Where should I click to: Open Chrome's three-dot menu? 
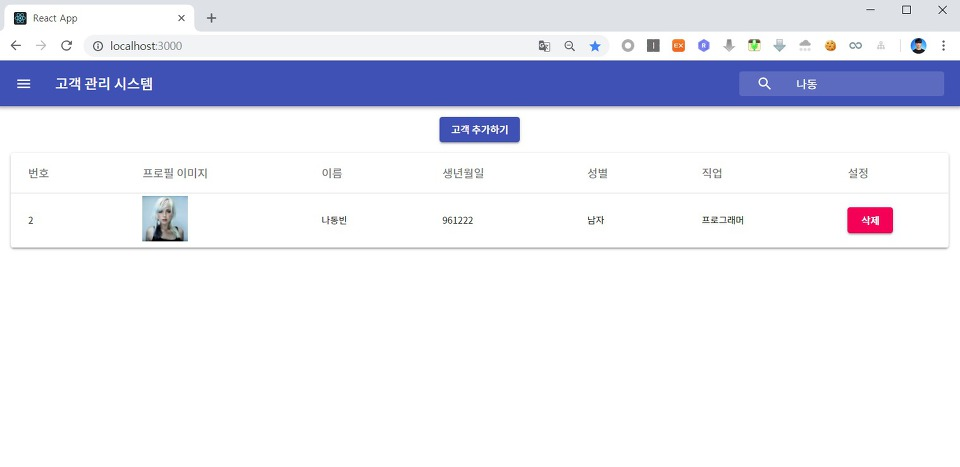click(x=943, y=46)
